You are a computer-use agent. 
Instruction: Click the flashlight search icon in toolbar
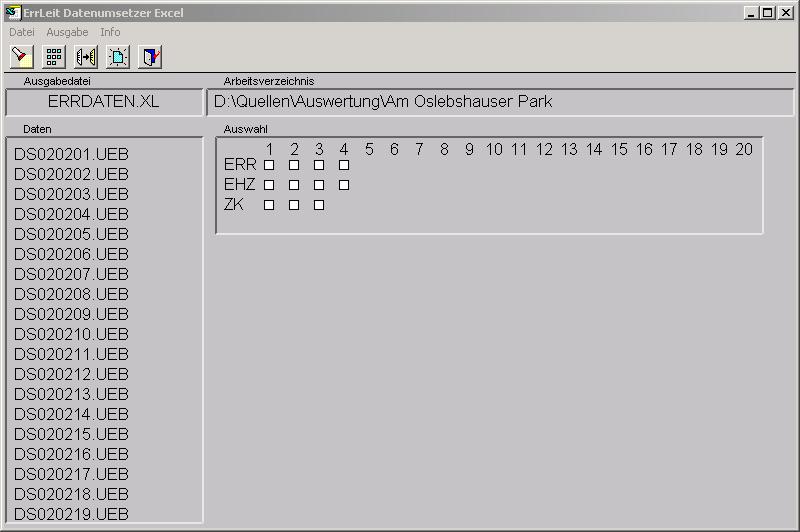pyautogui.click(x=22, y=57)
